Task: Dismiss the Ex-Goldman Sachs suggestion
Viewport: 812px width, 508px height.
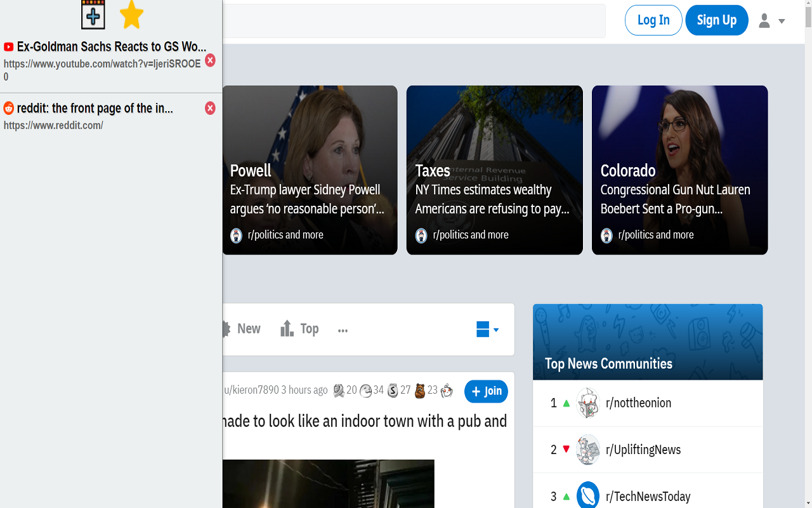Action: click(x=210, y=60)
